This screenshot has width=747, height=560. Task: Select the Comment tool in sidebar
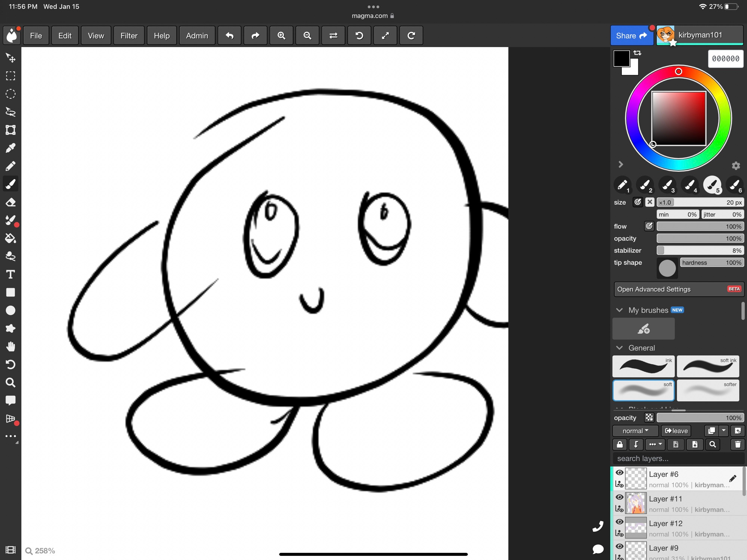tap(10, 400)
